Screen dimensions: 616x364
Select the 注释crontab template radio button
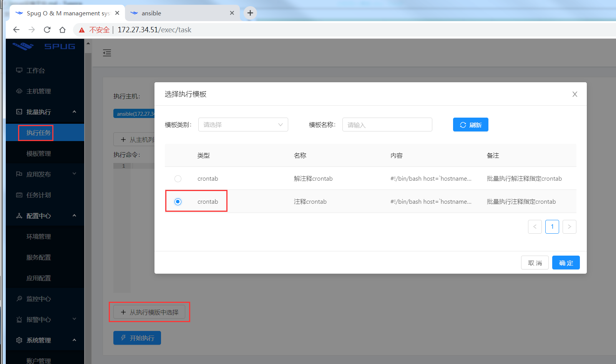178,202
